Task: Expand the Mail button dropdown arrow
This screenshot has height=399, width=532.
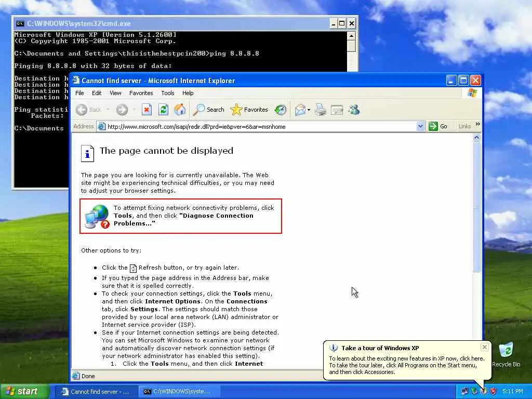Action: 309,110
